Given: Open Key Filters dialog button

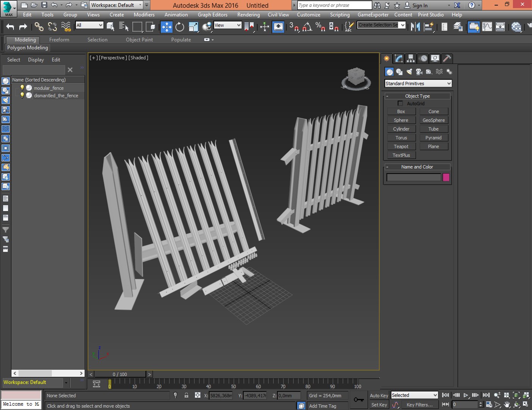Looking at the screenshot, I should (x=419, y=405).
